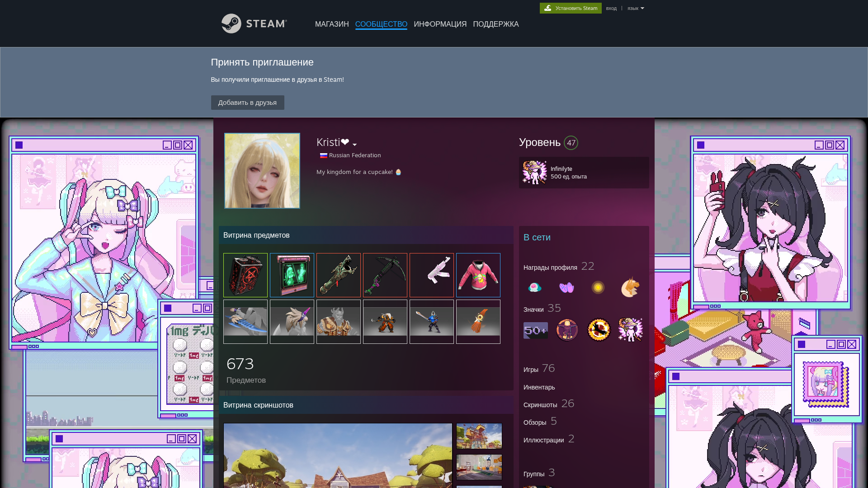Click the pink-teal creature profile award
The height and width of the screenshot is (488, 868).
535,287
